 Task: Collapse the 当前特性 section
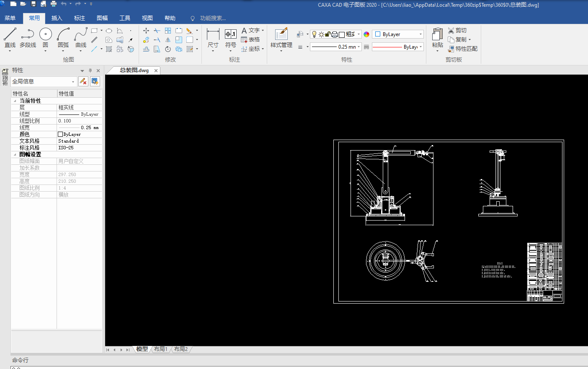click(15, 101)
